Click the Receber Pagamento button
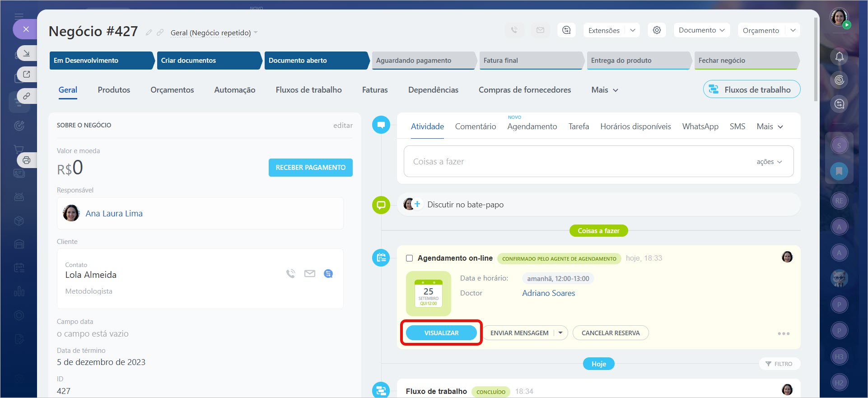The image size is (868, 398). [x=310, y=168]
